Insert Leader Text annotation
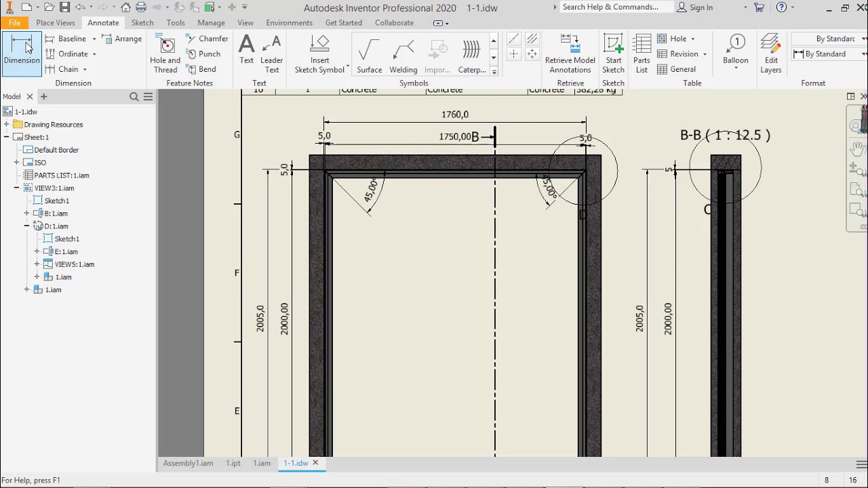 click(271, 54)
